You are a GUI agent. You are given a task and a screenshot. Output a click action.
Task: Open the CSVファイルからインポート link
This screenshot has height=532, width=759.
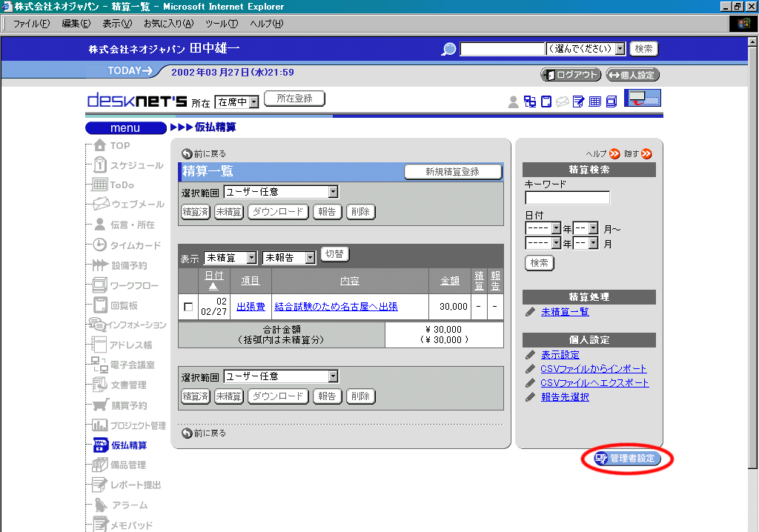click(593, 369)
